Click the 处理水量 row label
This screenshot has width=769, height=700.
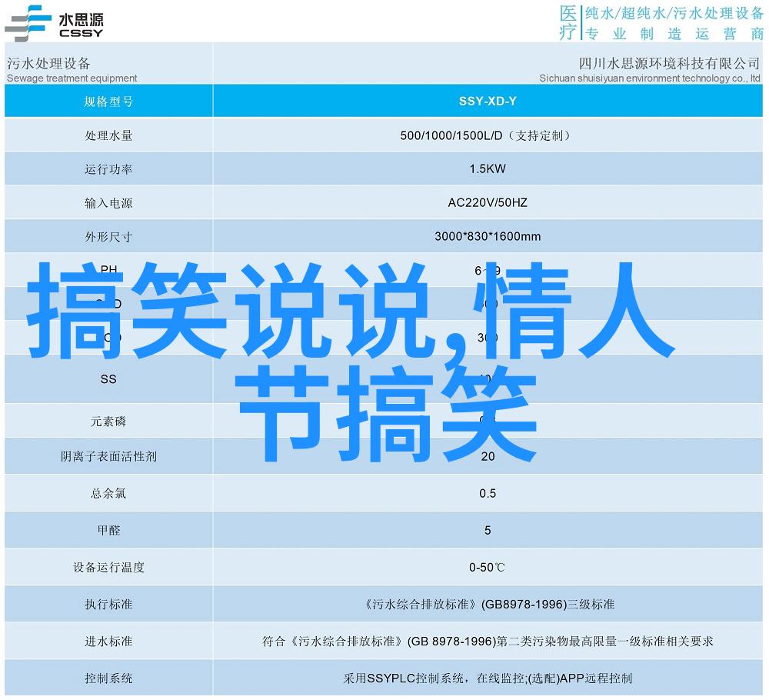point(108,135)
